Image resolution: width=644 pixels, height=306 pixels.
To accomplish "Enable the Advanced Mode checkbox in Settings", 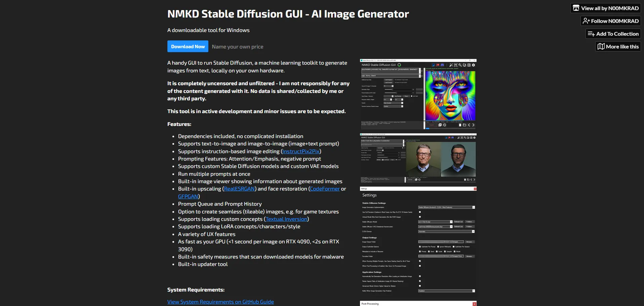I will [x=420, y=286].
